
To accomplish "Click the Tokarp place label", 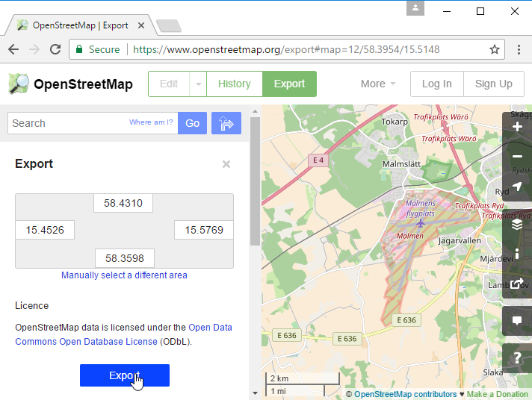I will (395, 122).
